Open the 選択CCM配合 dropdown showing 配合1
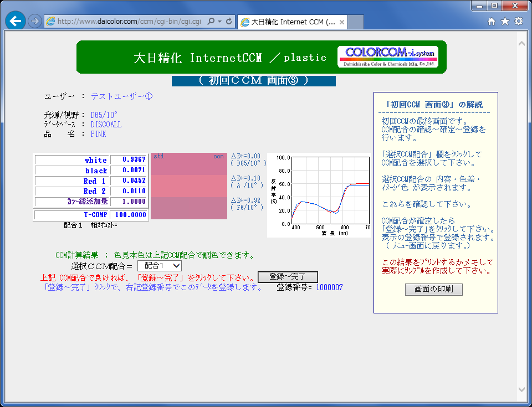The width and height of the screenshot is (532, 407). tap(160, 266)
